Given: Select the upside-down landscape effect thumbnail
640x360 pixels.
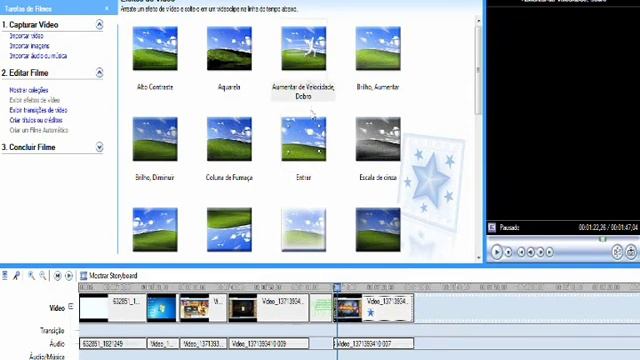Looking at the screenshot, I should tap(229, 230).
